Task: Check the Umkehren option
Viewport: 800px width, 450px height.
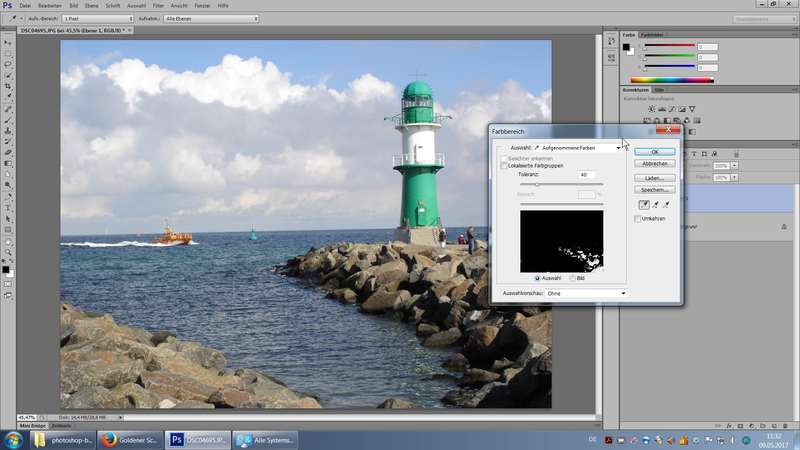Action: coord(637,218)
